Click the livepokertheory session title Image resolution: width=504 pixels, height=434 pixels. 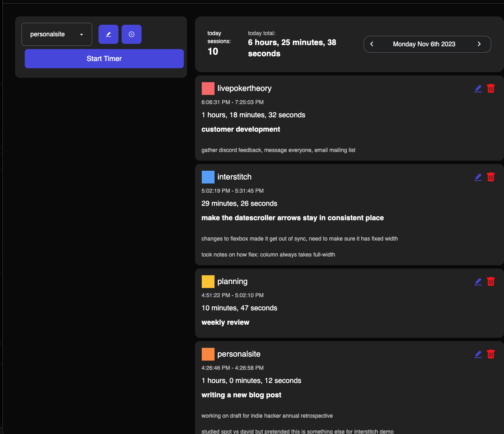point(244,89)
